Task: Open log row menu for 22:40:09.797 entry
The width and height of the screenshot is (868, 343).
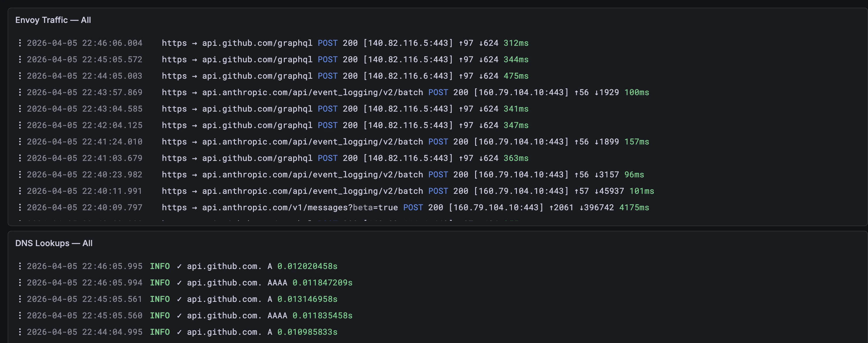Action: click(x=20, y=208)
